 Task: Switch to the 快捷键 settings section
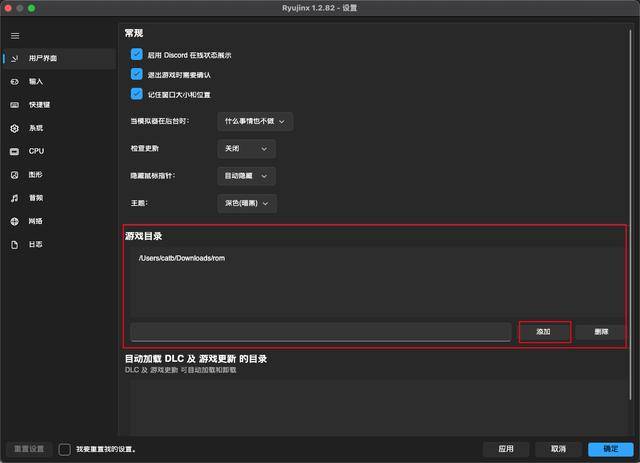coord(60,105)
